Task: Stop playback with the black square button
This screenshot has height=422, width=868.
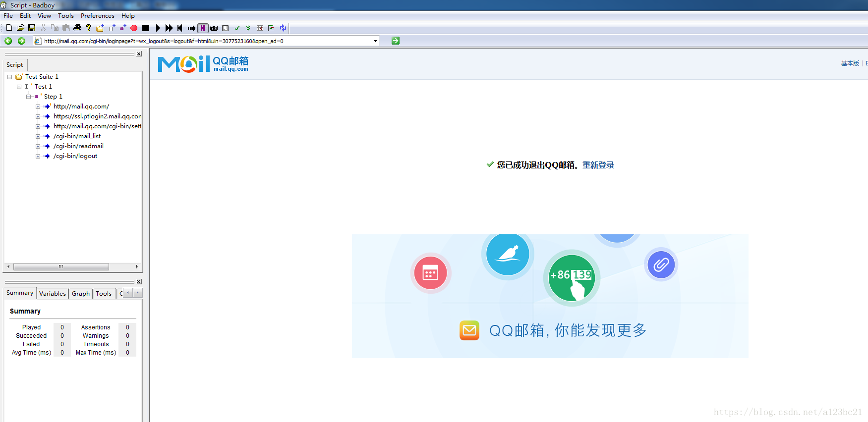Action: click(146, 28)
